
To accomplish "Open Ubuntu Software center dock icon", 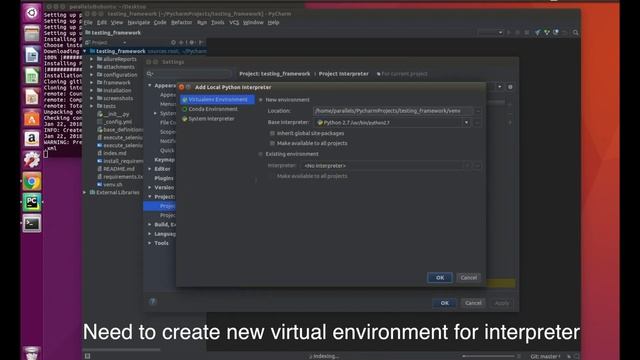I will 32,118.
